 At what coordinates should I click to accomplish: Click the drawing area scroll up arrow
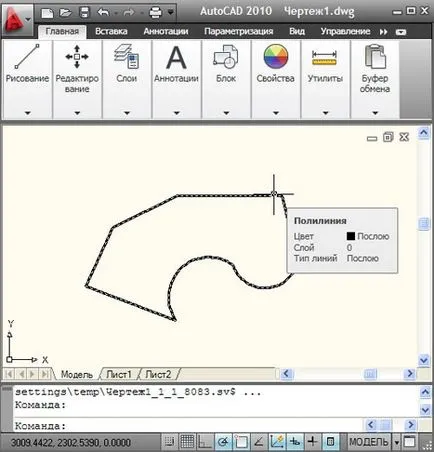point(424,133)
